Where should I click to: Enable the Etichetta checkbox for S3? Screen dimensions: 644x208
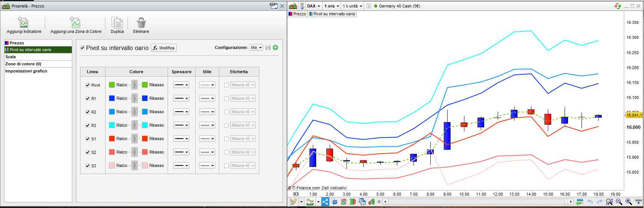coord(226,166)
